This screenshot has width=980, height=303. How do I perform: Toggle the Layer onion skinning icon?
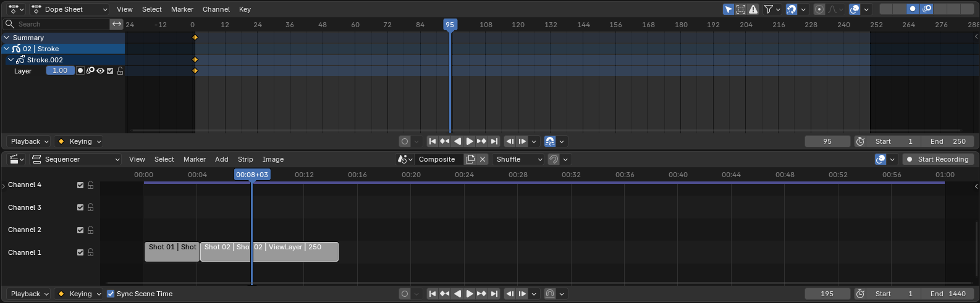coord(90,71)
